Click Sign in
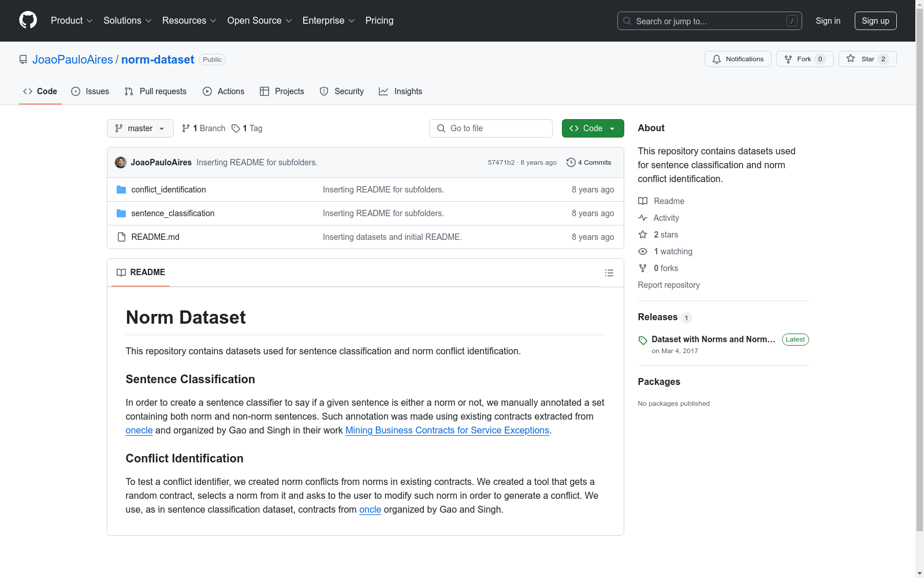The height and width of the screenshot is (578, 924). coord(828,21)
